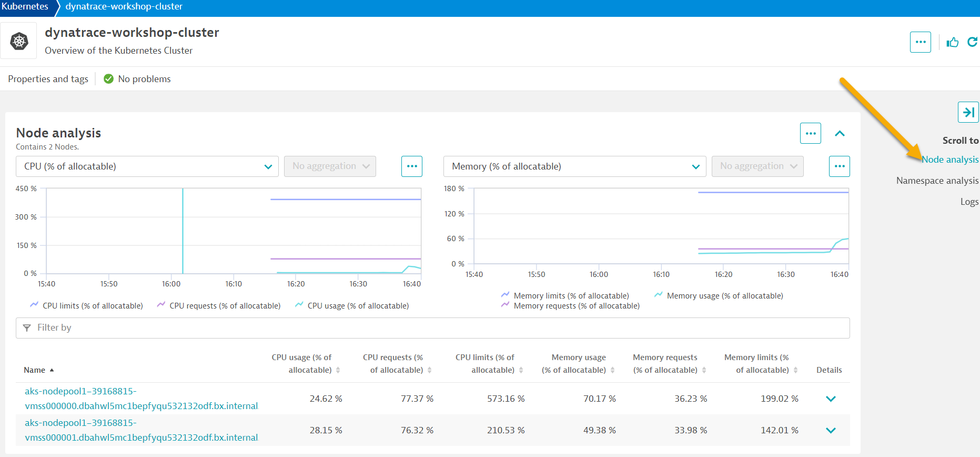Collapse the right sidebar panel arrow icon
The width and height of the screenshot is (980, 457).
click(968, 112)
